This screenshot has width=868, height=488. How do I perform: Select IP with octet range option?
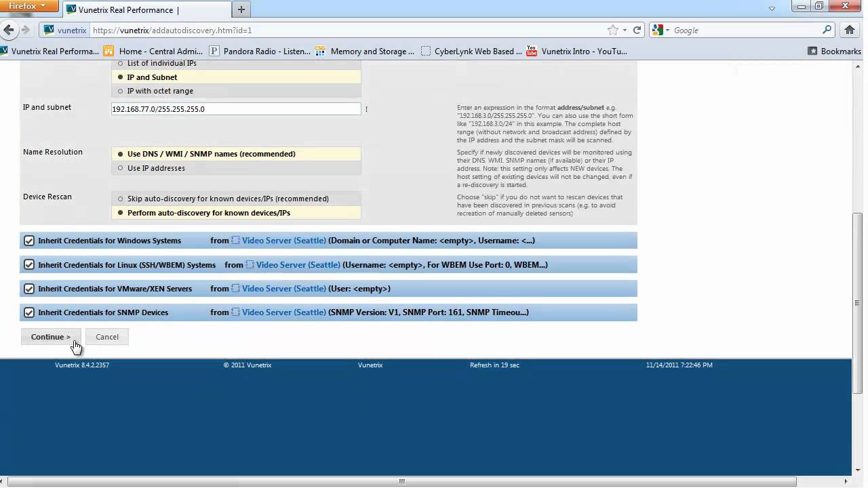(236, 91)
